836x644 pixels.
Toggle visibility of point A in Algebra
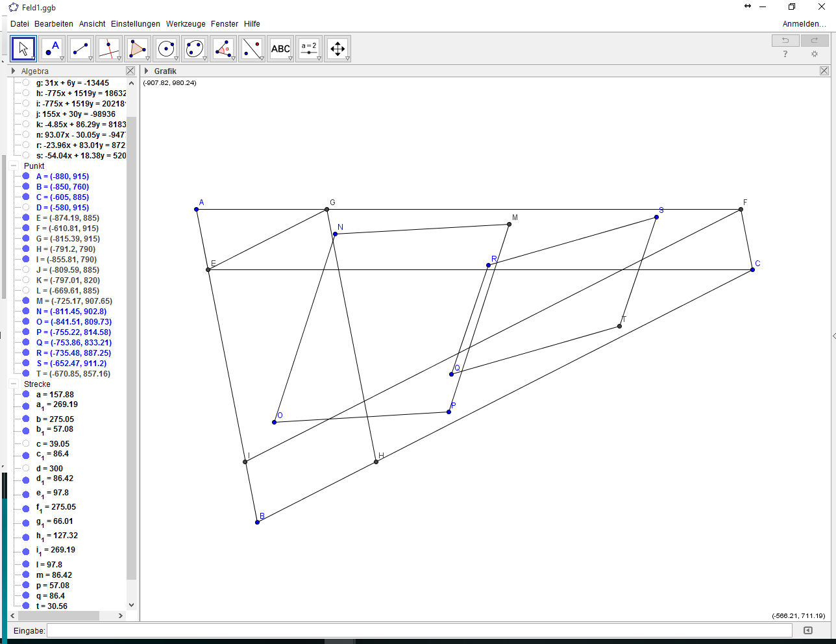click(x=26, y=177)
